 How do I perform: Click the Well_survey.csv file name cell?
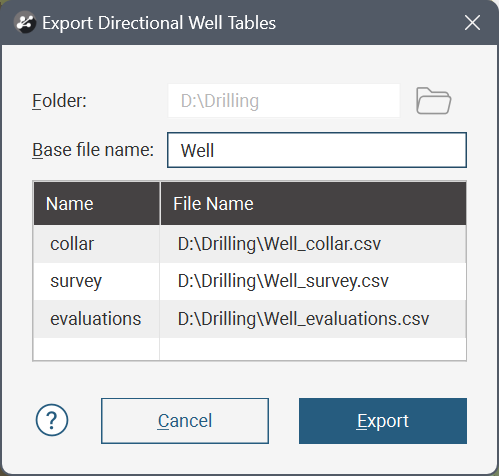pyautogui.click(x=313, y=281)
